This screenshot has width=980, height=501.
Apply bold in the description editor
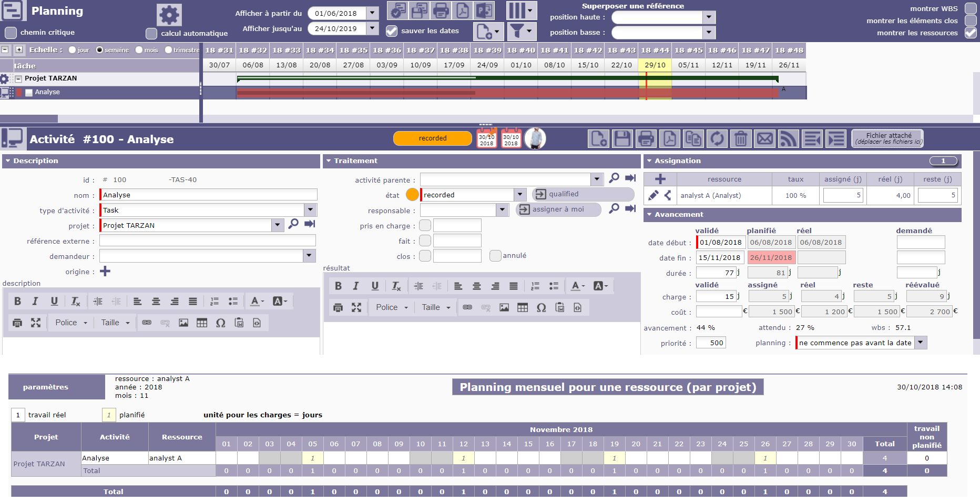[x=17, y=302]
